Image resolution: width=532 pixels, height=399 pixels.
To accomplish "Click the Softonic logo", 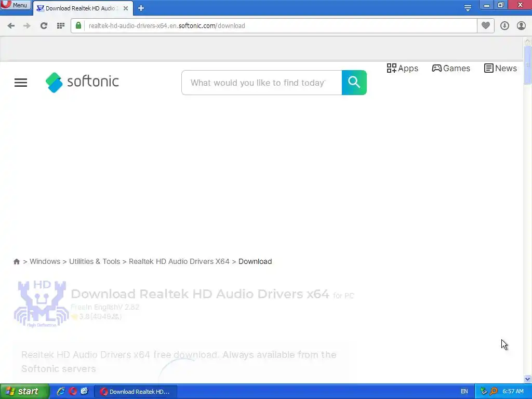I will 82,82.
